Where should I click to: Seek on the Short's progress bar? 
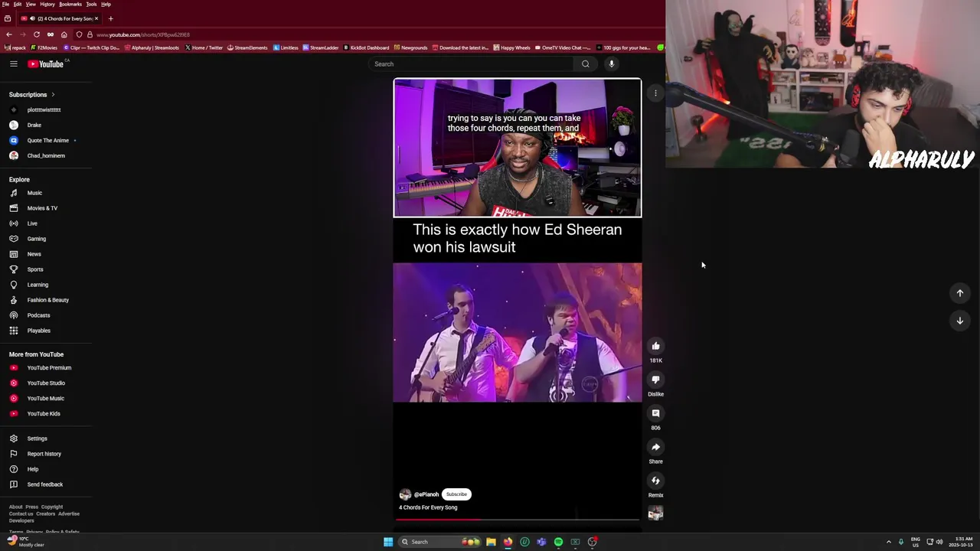[x=518, y=520]
